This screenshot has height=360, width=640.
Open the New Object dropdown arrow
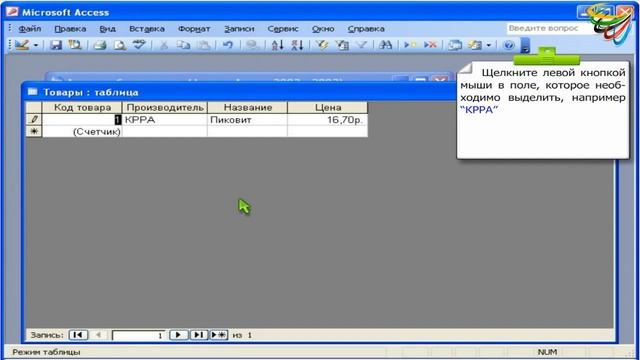[489, 45]
